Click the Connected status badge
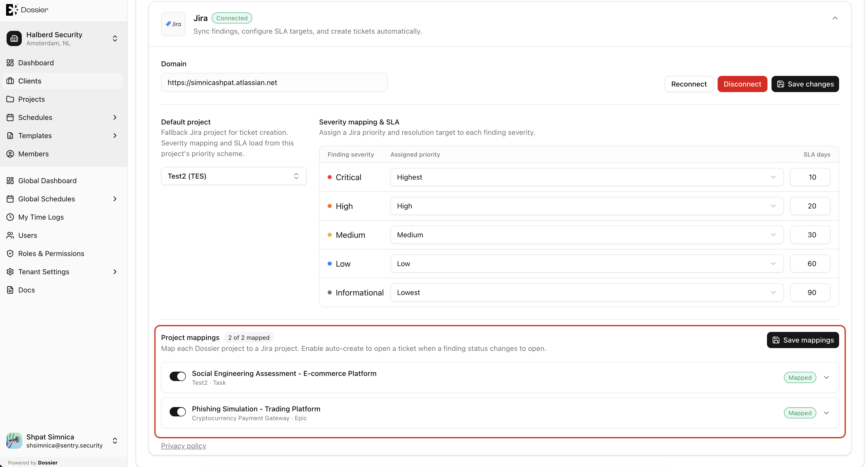 (x=232, y=18)
